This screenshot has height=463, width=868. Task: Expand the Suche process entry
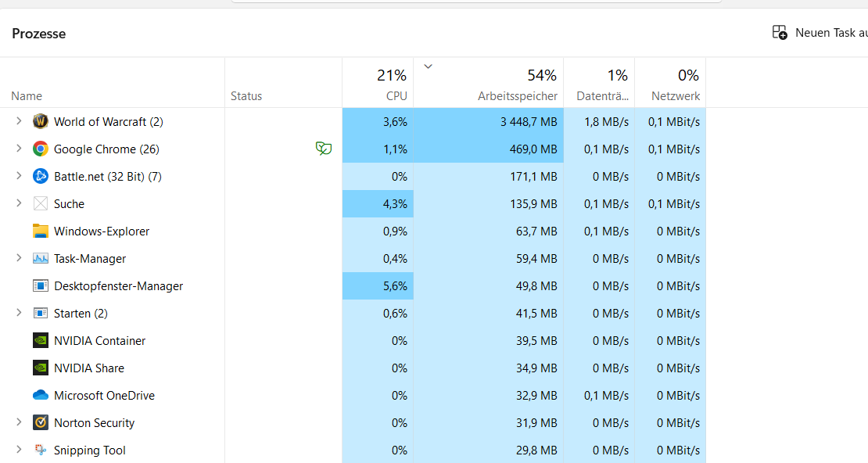point(19,203)
